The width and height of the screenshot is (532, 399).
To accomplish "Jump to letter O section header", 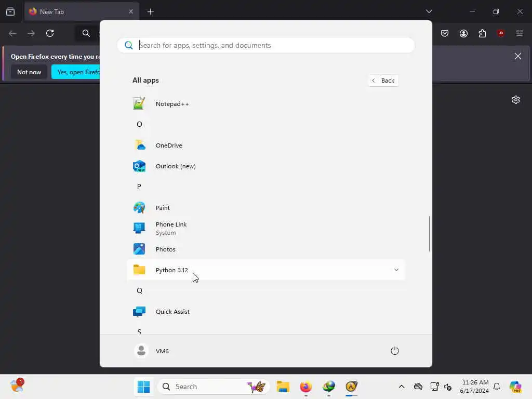I will coord(139,124).
